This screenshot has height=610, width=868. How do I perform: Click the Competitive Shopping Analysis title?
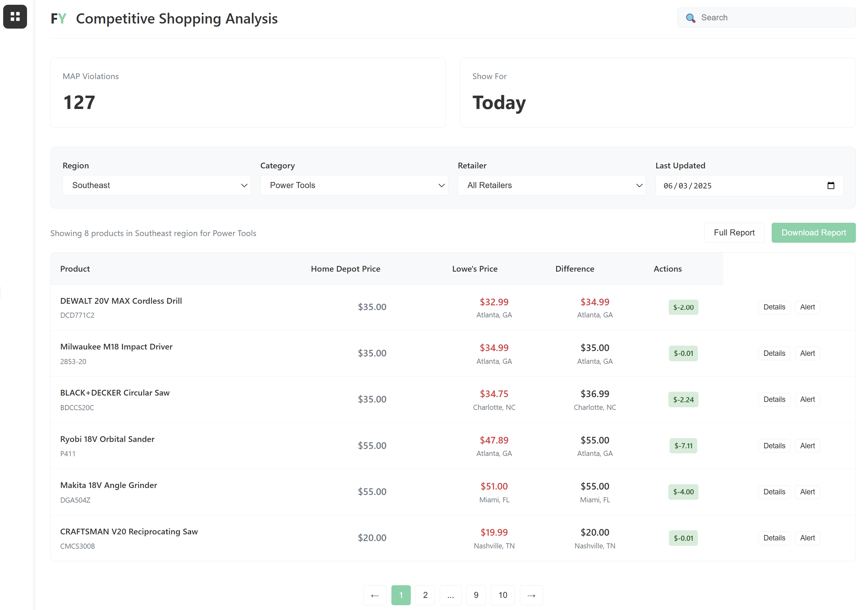(176, 19)
